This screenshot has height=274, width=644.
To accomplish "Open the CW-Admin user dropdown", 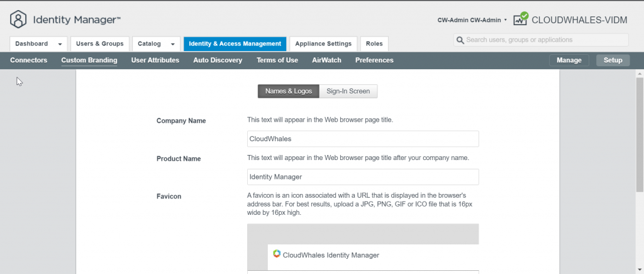I will (x=472, y=20).
